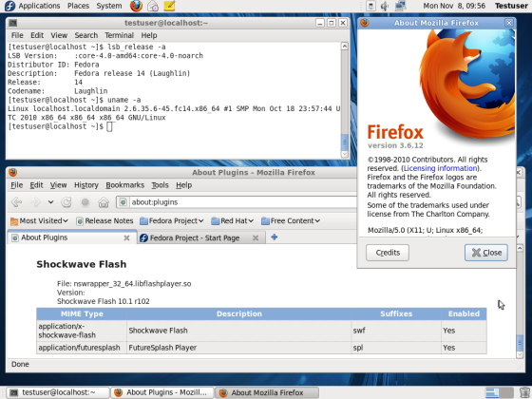The height and width of the screenshot is (399, 532).
Task: Click the MIME Type column header
Action: (x=82, y=313)
